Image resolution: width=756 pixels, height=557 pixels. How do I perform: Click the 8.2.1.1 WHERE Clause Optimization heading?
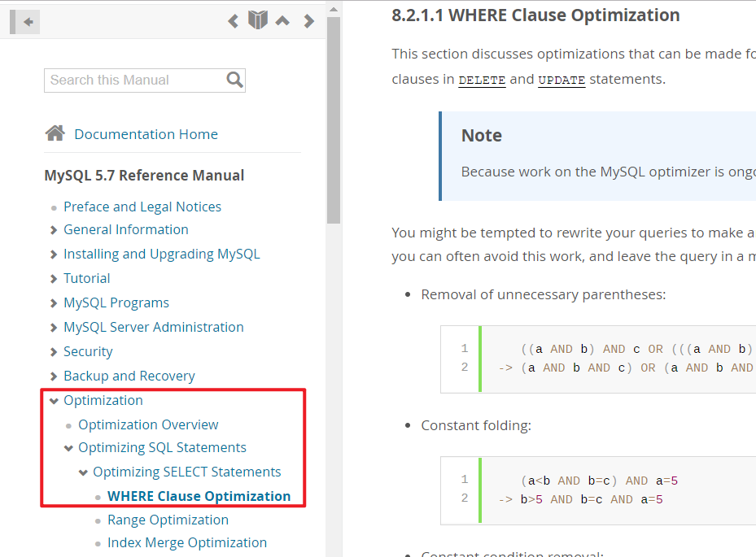(x=535, y=15)
